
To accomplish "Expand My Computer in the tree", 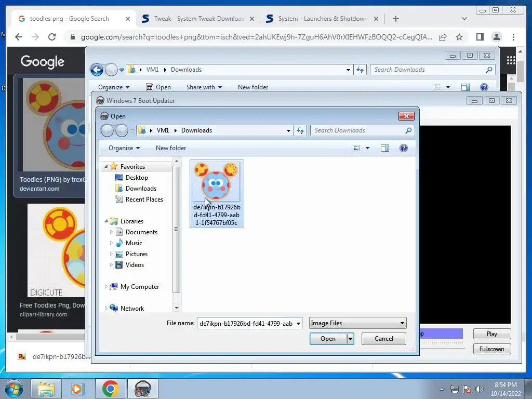I will click(x=106, y=287).
